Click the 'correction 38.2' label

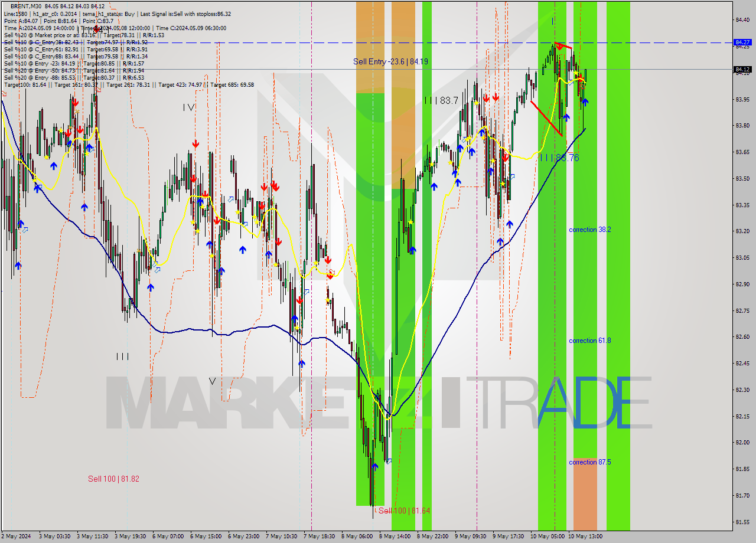point(589,230)
